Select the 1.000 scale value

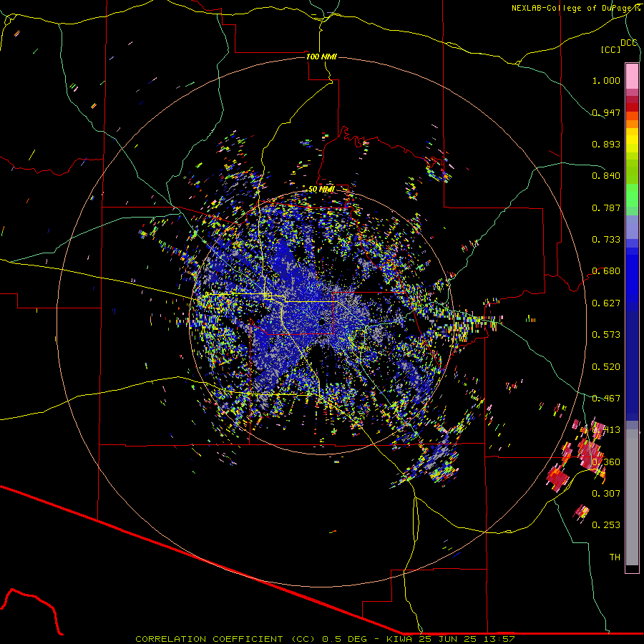[x=606, y=80]
